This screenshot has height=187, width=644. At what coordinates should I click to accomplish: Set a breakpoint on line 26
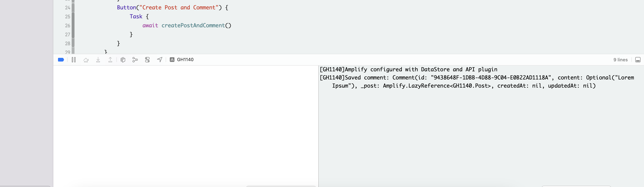tap(67, 25)
